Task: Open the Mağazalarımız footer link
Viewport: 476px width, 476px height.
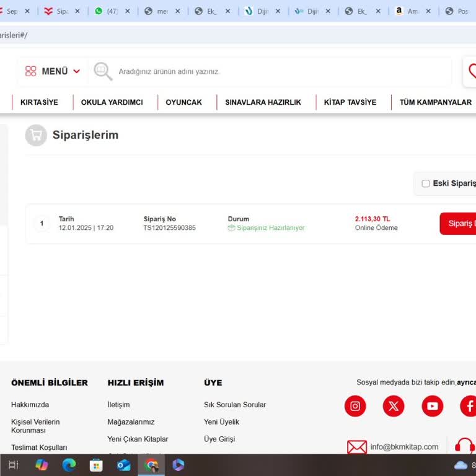Action: point(131,422)
